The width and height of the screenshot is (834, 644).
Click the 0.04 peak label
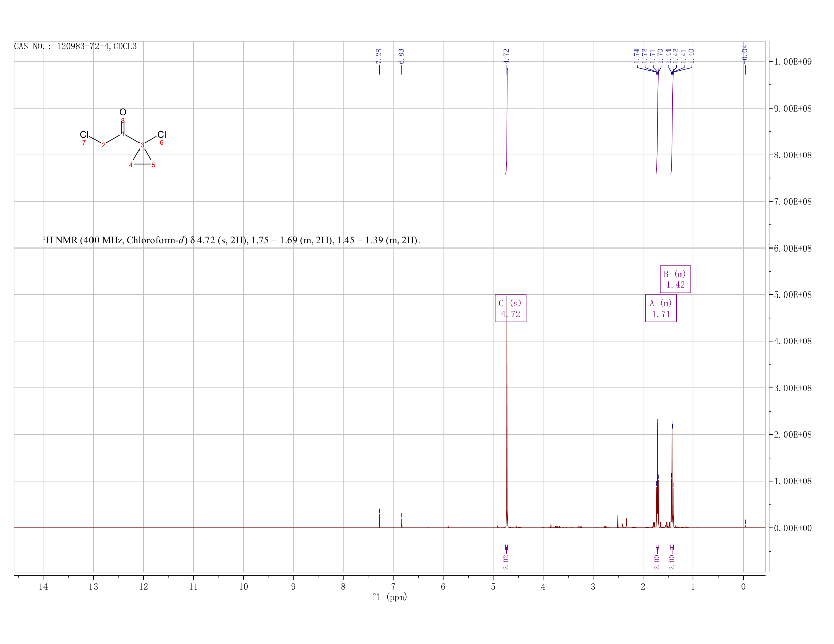click(745, 53)
